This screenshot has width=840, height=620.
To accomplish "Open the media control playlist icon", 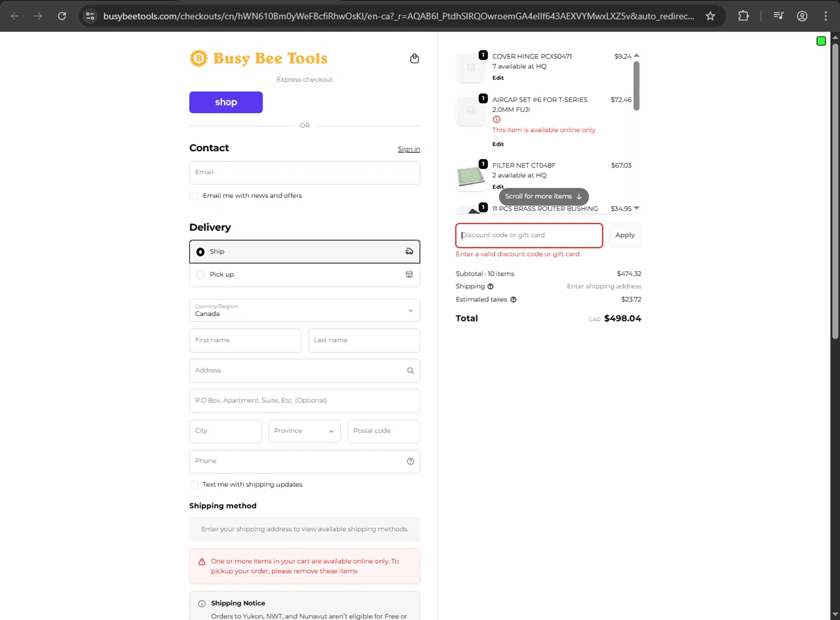I will pos(778,16).
